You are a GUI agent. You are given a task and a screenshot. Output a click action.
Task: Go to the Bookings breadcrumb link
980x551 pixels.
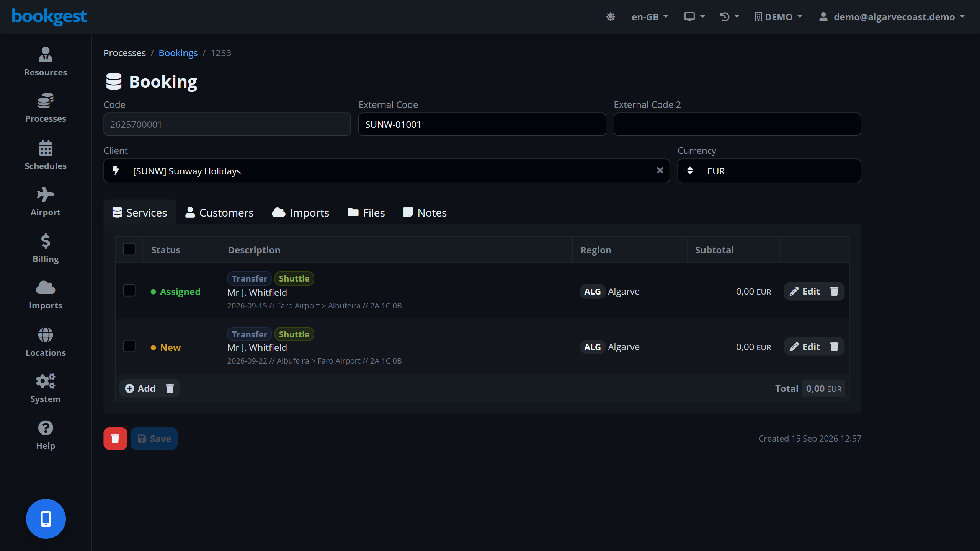[178, 53]
